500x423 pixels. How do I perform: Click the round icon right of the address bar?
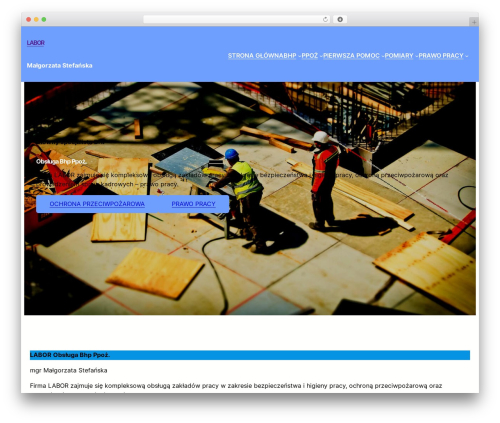340,19
